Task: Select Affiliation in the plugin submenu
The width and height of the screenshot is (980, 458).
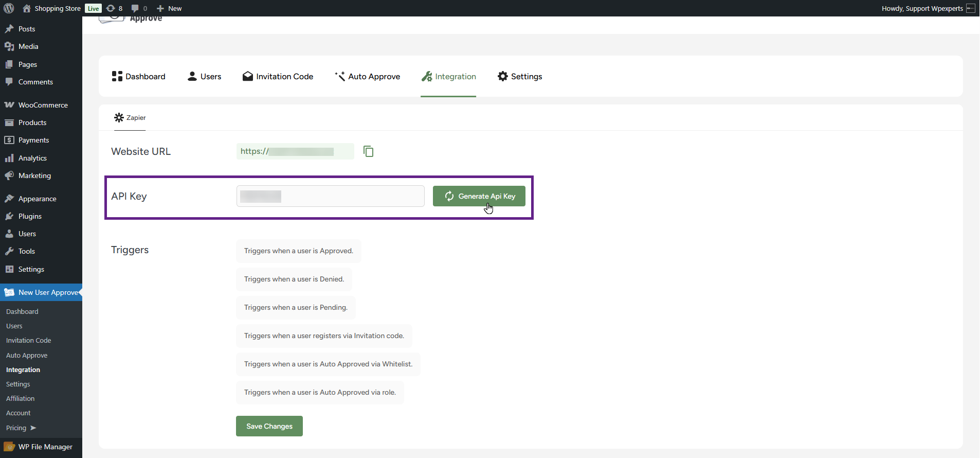Action: click(x=21, y=398)
